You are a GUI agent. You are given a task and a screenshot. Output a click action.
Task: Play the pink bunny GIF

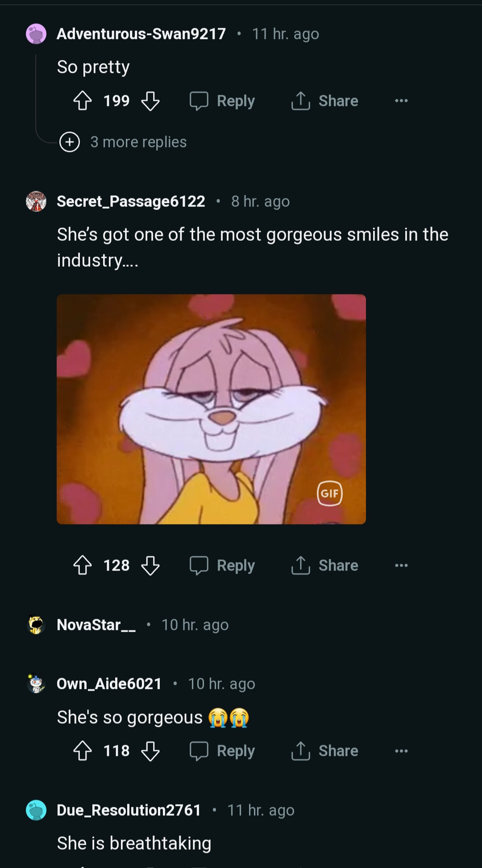[211, 409]
